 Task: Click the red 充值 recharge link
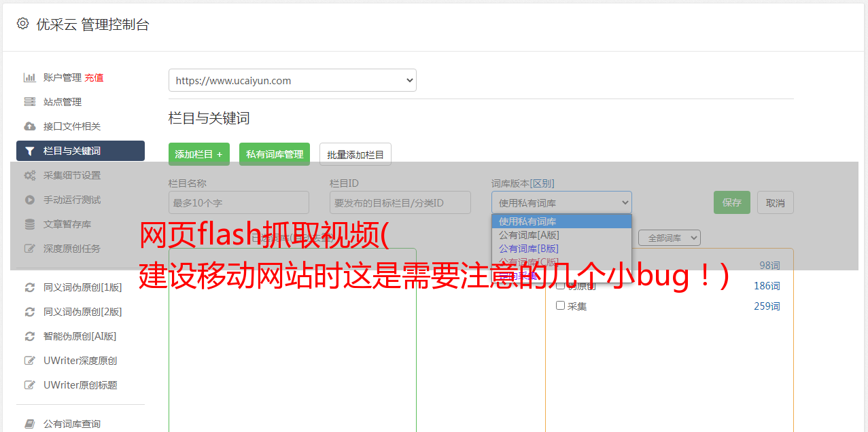pyautogui.click(x=94, y=77)
